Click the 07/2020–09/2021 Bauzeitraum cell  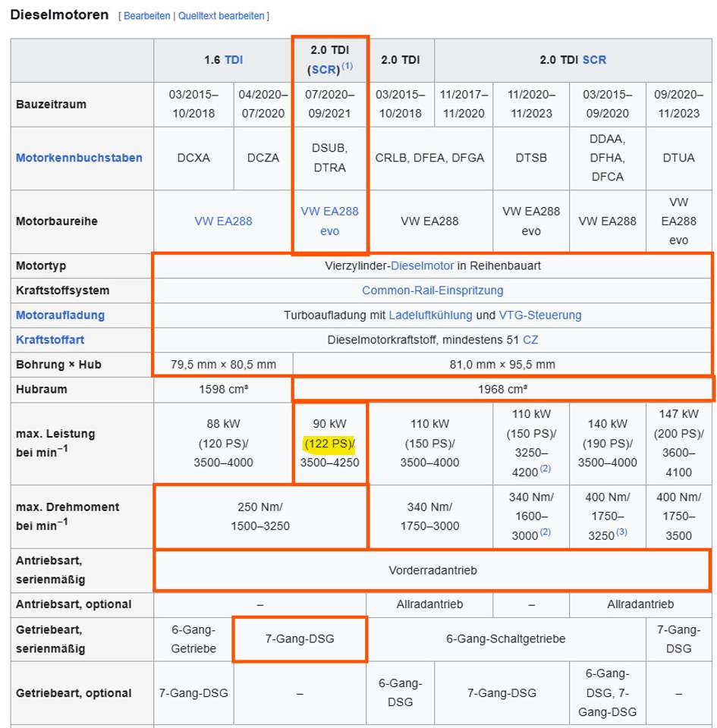click(x=330, y=104)
